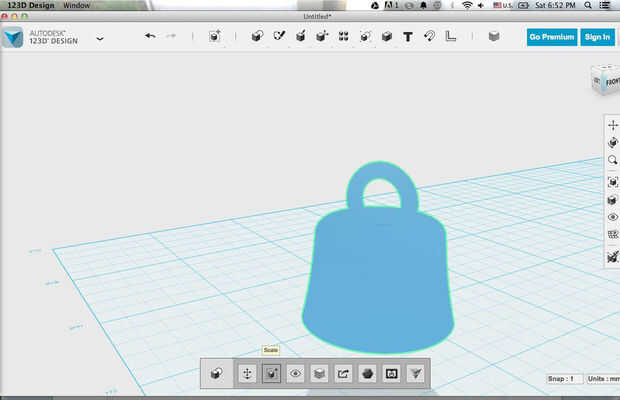This screenshot has height=400, width=620.
Task: Select the Measure tool icon
Action: [x=451, y=36]
